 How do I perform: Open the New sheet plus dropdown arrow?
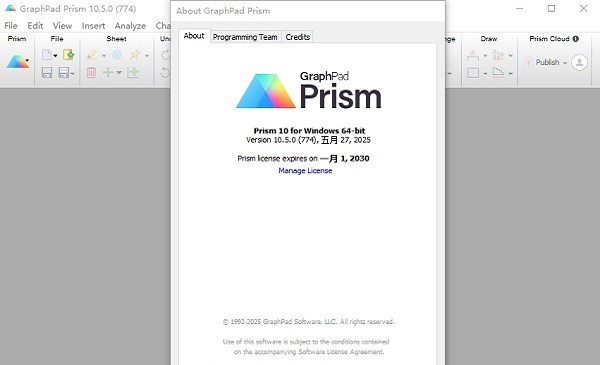tap(119, 72)
